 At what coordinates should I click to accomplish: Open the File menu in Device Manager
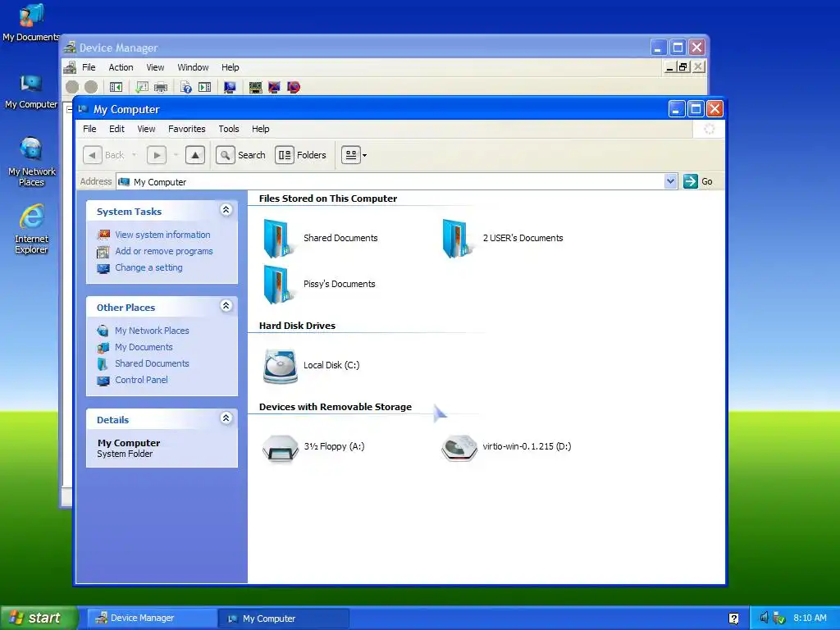point(89,67)
